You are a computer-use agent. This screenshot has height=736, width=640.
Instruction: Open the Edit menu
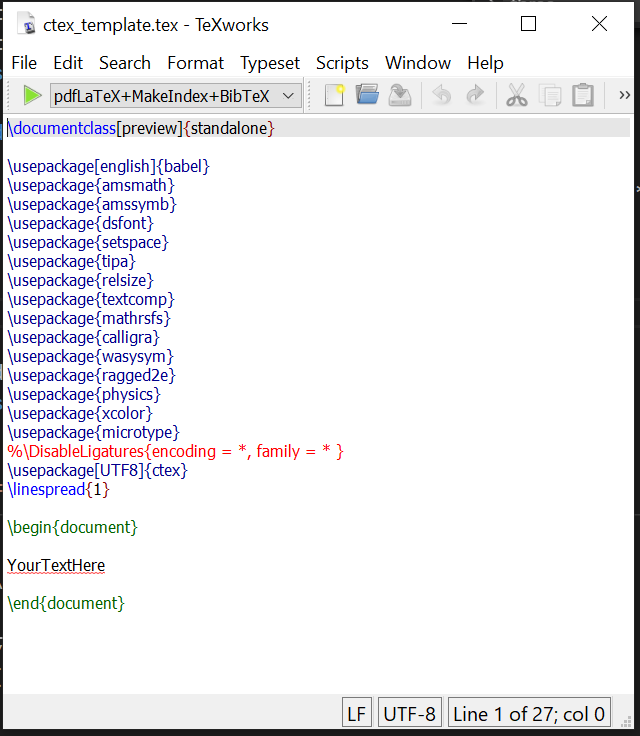[x=68, y=63]
